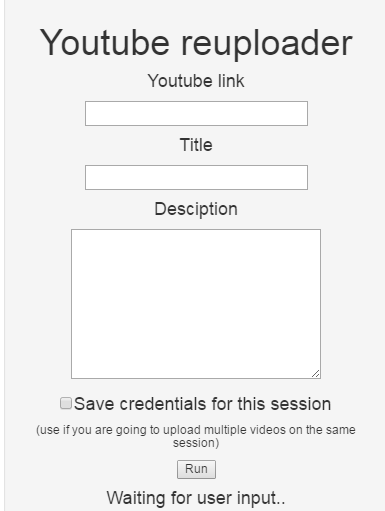Image resolution: width=385 pixels, height=511 pixels.
Task: Click the 'Title' field label
Action: (196, 145)
